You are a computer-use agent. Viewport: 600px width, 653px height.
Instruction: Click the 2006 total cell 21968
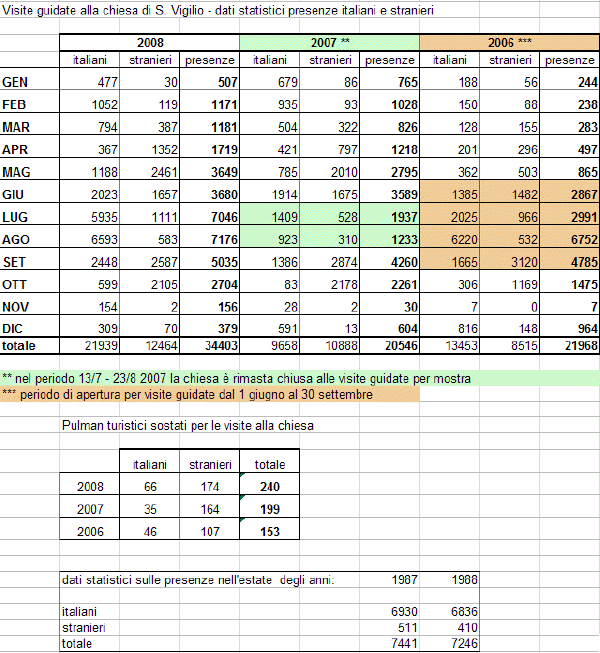click(x=569, y=345)
